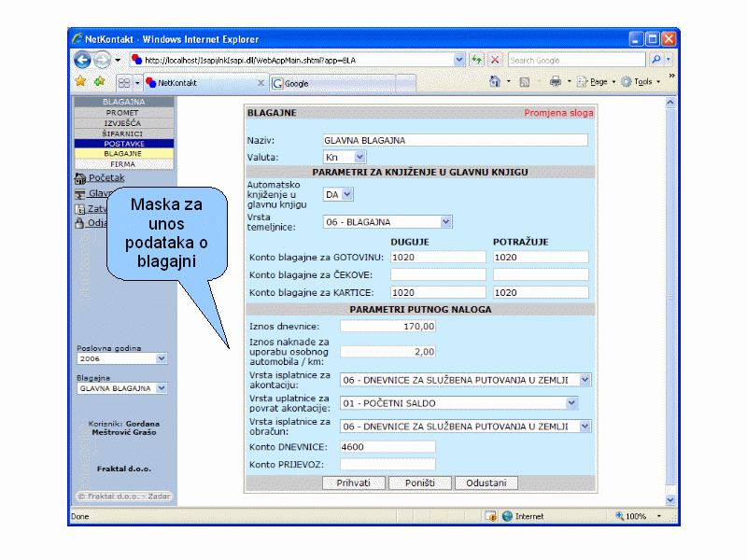Click ČEKOVE Duguje account field
747x560 pixels.
(438, 274)
